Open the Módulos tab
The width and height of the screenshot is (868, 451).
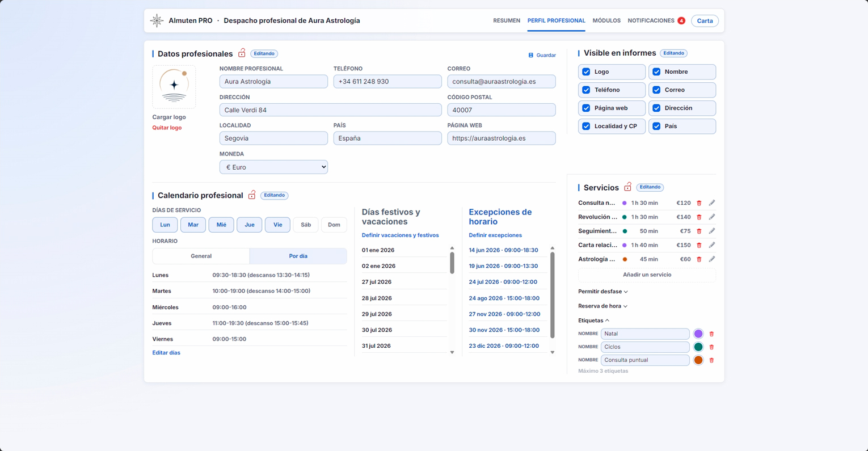click(606, 20)
